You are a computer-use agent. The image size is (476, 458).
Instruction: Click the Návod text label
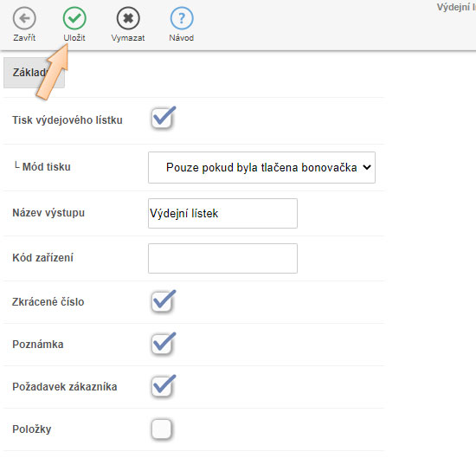coord(182,38)
